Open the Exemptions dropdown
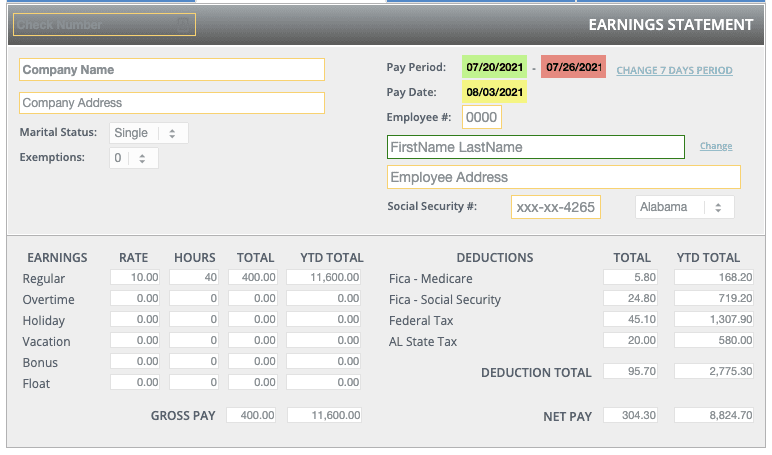Image resolution: width=772 pixels, height=455 pixels. tap(134, 158)
